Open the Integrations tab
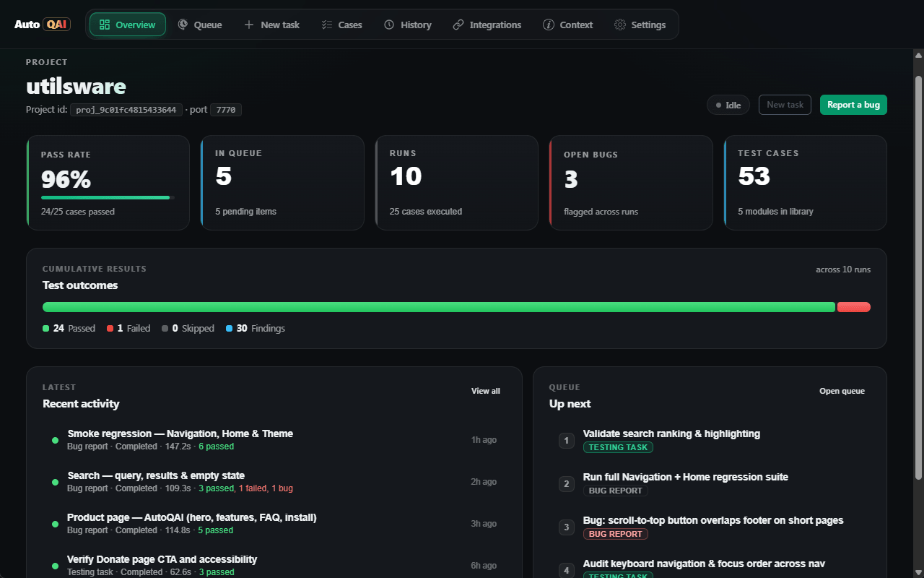This screenshot has width=924, height=578. pos(487,25)
